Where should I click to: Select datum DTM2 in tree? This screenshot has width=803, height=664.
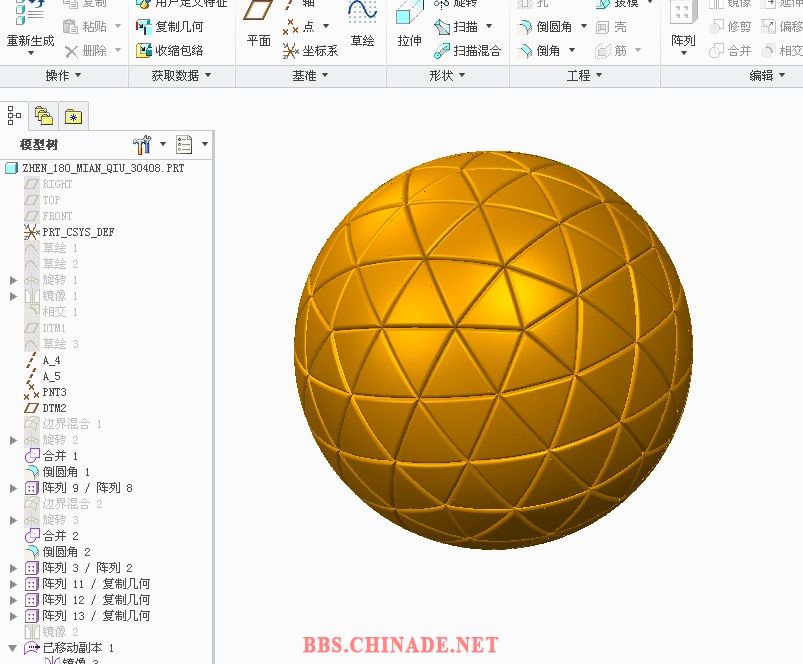(x=46, y=408)
